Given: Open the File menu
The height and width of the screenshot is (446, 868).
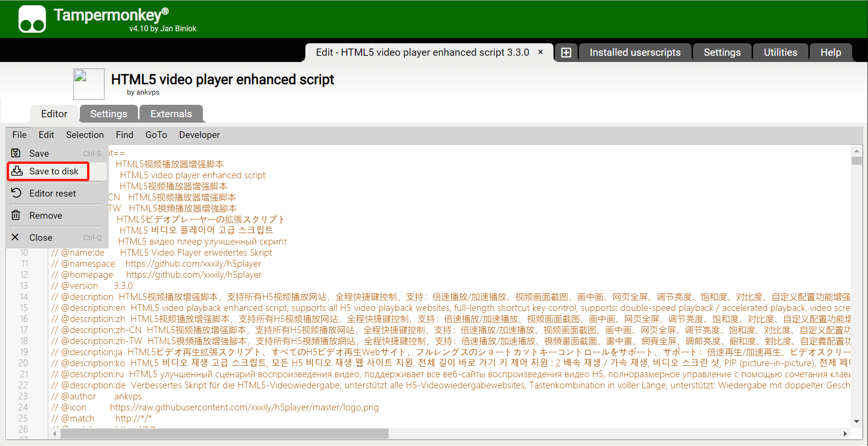Looking at the screenshot, I should point(19,135).
